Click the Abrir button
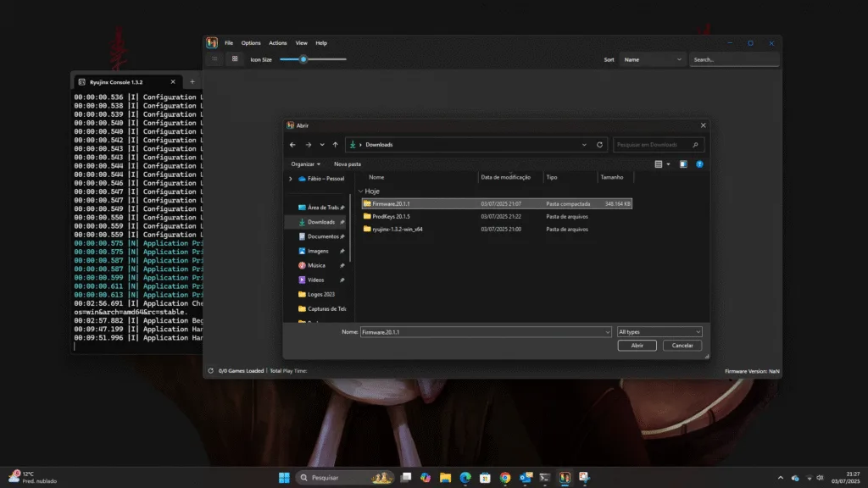 click(637, 346)
